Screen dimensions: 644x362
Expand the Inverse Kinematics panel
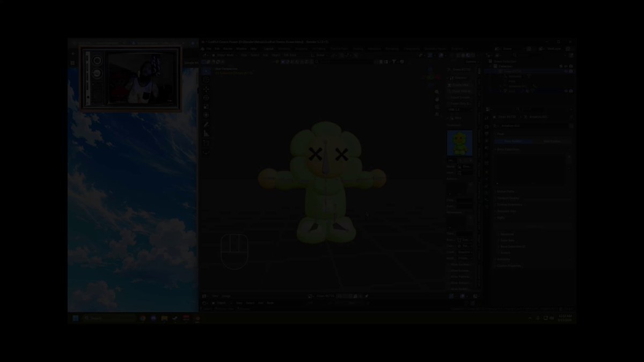509,204
